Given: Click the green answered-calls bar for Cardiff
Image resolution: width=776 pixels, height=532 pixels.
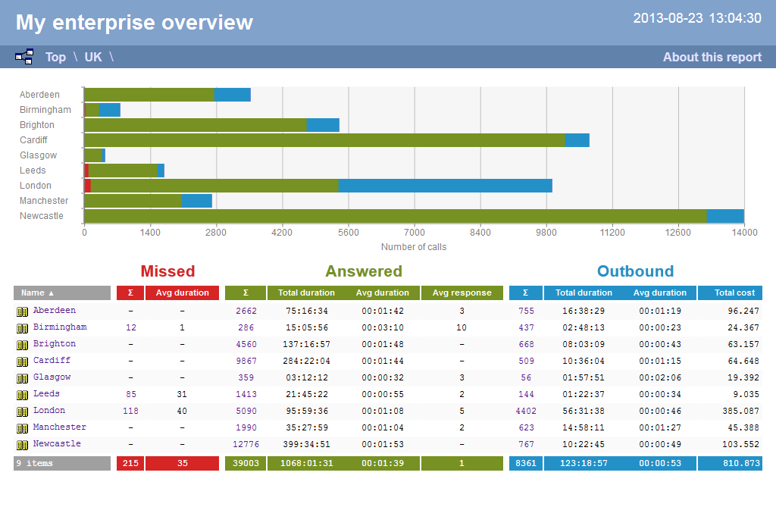Looking at the screenshot, I should point(318,139).
